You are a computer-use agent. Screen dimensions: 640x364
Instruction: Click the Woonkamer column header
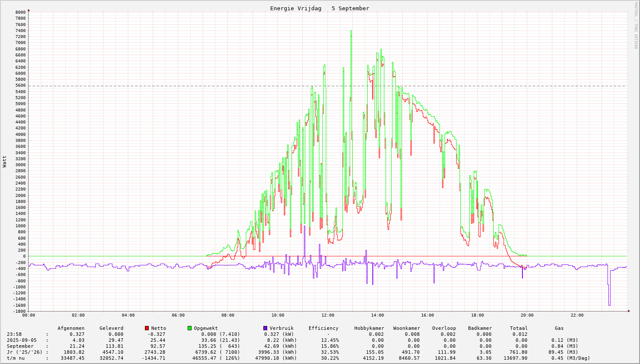click(407, 328)
